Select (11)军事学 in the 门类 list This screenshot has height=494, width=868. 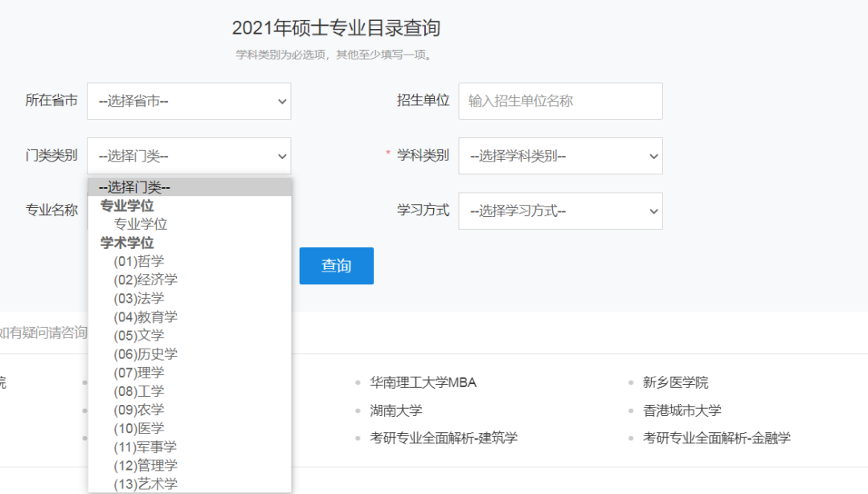coord(148,447)
